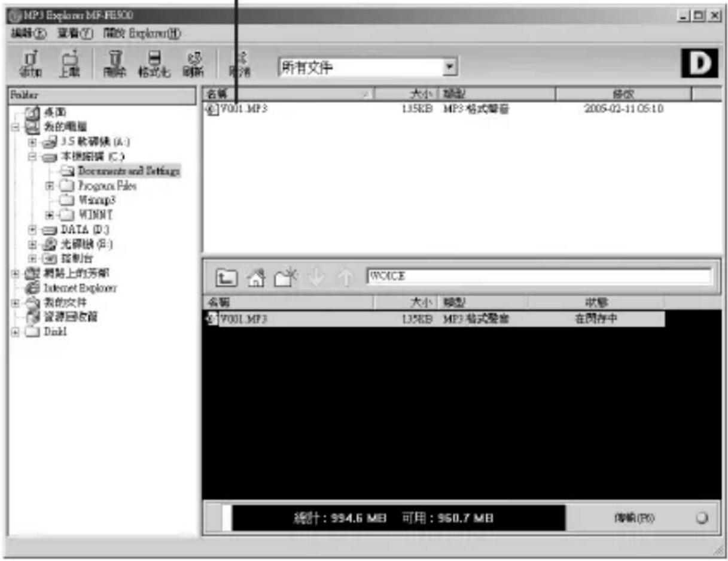Sort device list by Size (大小) column
This screenshot has width=728, height=561.
click(x=408, y=303)
